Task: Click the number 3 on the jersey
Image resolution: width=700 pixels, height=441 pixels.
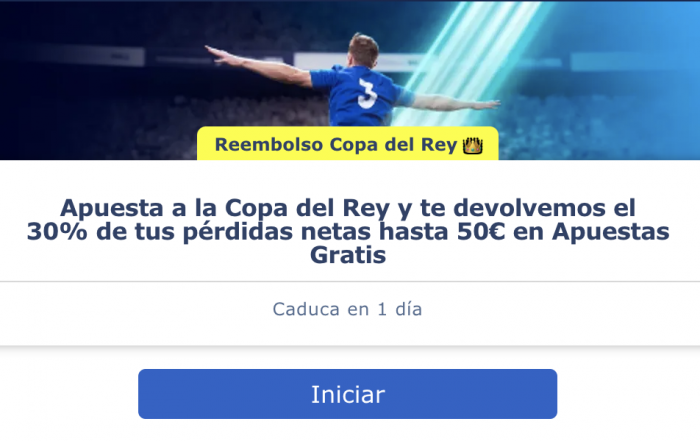Action: [x=367, y=93]
